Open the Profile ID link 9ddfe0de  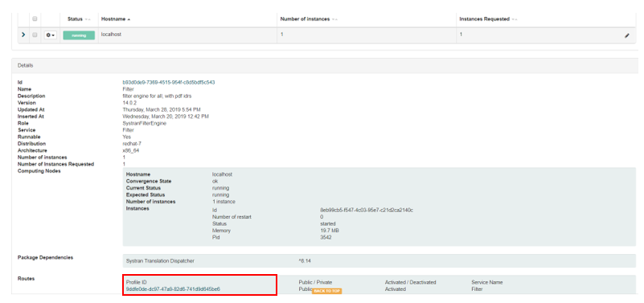173,289
